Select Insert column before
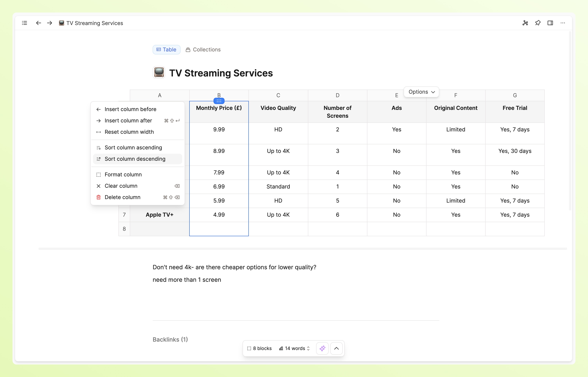The image size is (588, 377). (x=130, y=109)
